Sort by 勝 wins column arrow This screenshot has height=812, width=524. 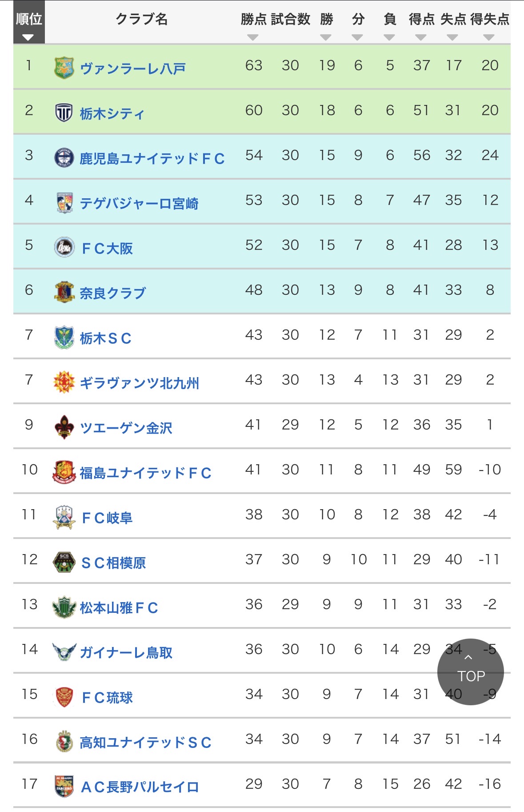point(326,37)
